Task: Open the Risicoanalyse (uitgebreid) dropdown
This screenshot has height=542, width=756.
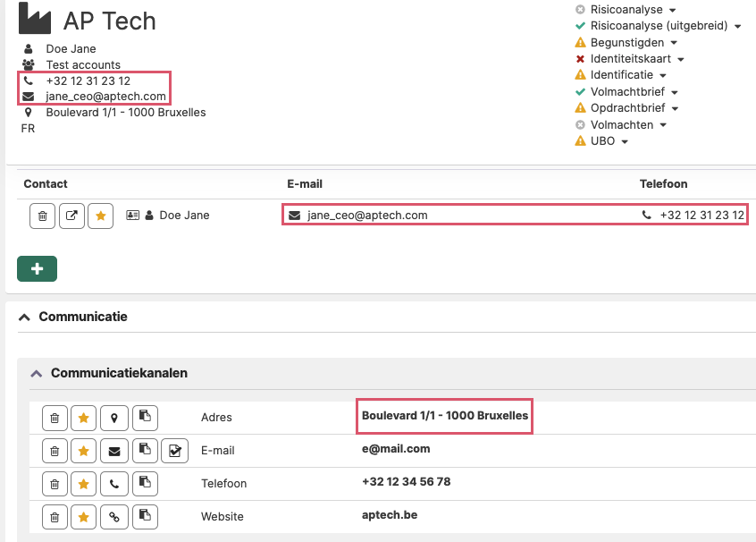Action: click(737, 27)
